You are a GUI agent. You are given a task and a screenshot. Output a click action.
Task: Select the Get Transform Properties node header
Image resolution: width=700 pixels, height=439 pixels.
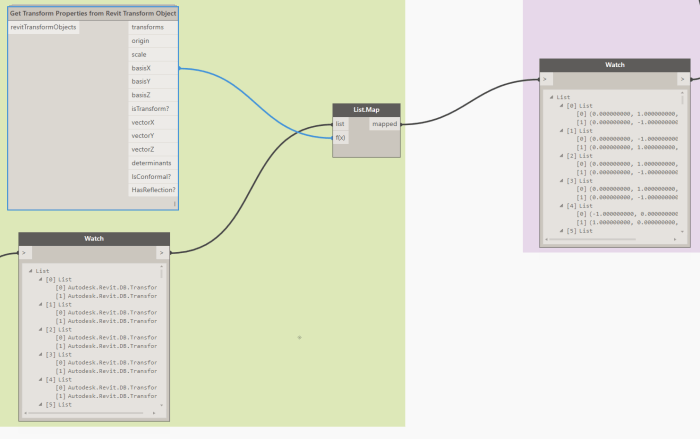pyautogui.click(x=93, y=13)
